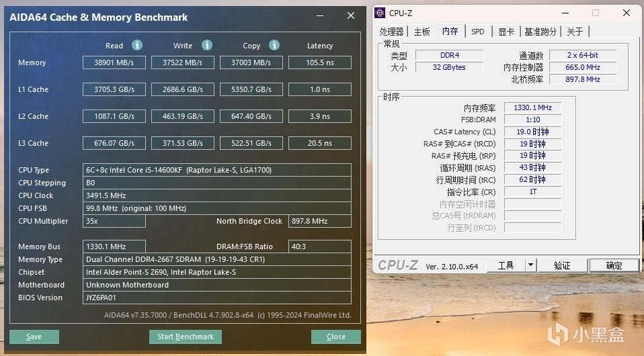
Task: Click the FSB:DRAM value 1:10
Action: [532, 120]
